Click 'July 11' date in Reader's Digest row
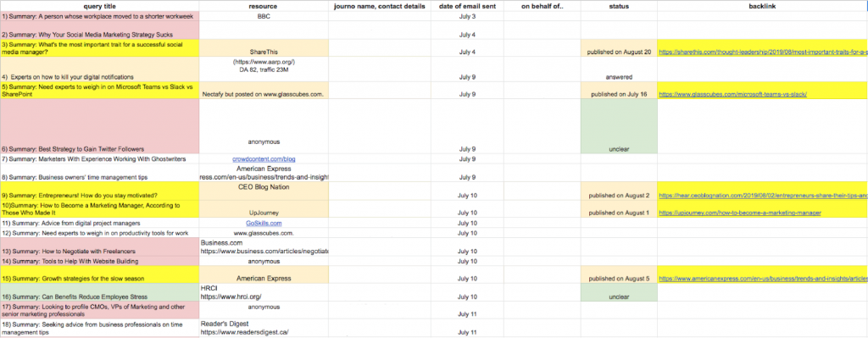The width and height of the screenshot is (868, 338). click(x=467, y=328)
